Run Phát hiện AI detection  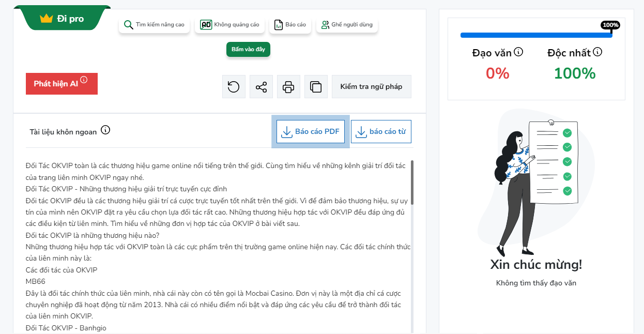pos(62,84)
